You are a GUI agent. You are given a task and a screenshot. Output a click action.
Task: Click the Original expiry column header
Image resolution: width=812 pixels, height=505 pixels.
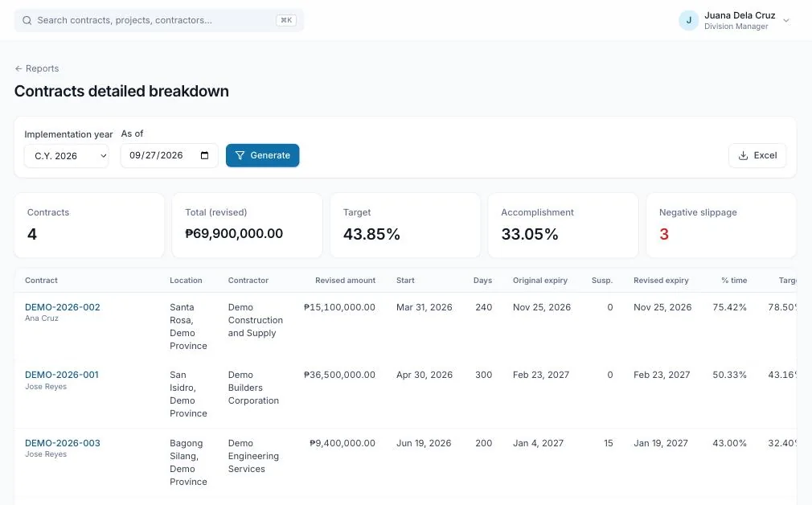540,280
